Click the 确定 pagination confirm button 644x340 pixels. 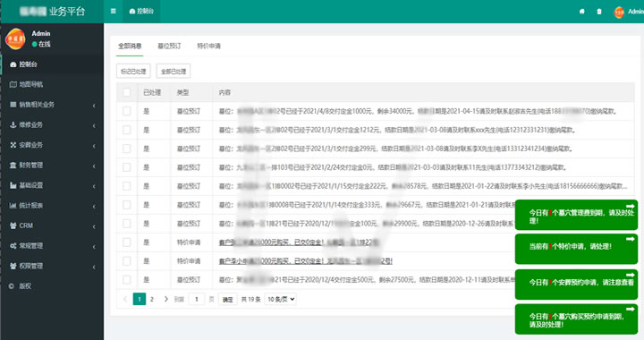[x=227, y=300]
